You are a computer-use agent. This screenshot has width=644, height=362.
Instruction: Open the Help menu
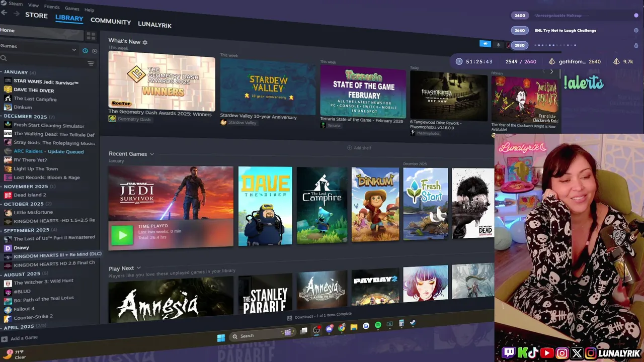point(89,10)
